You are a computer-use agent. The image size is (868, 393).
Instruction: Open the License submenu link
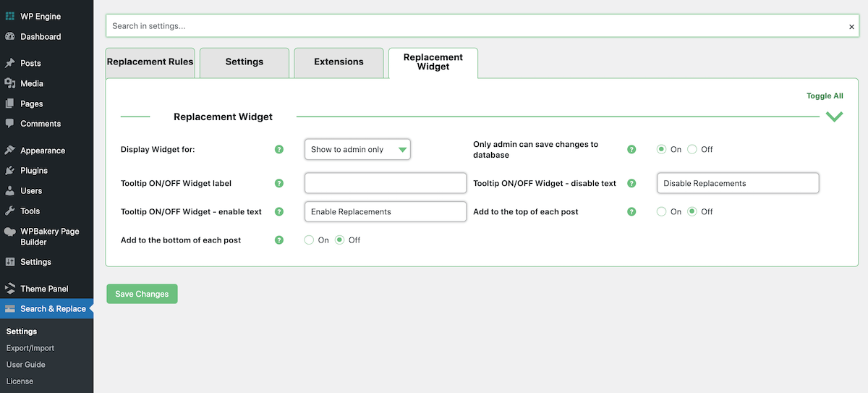coord(20,381)
